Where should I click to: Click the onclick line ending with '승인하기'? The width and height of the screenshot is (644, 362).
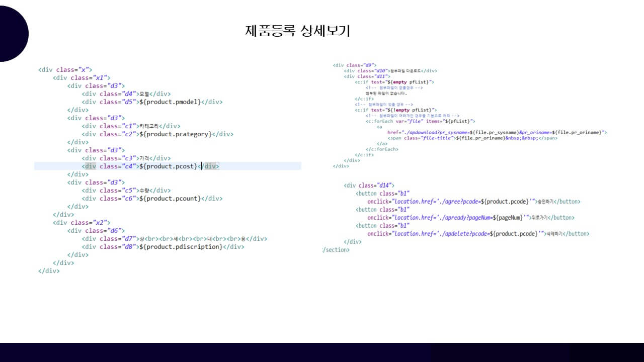pos(474,202)
